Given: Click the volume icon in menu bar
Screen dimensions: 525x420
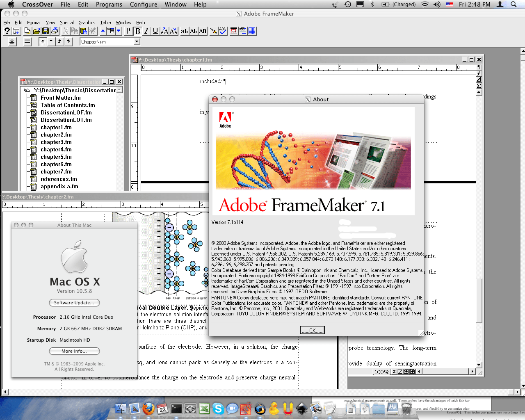Looking at the screenshot, I should pyautogui.click(x=437, y=5).
